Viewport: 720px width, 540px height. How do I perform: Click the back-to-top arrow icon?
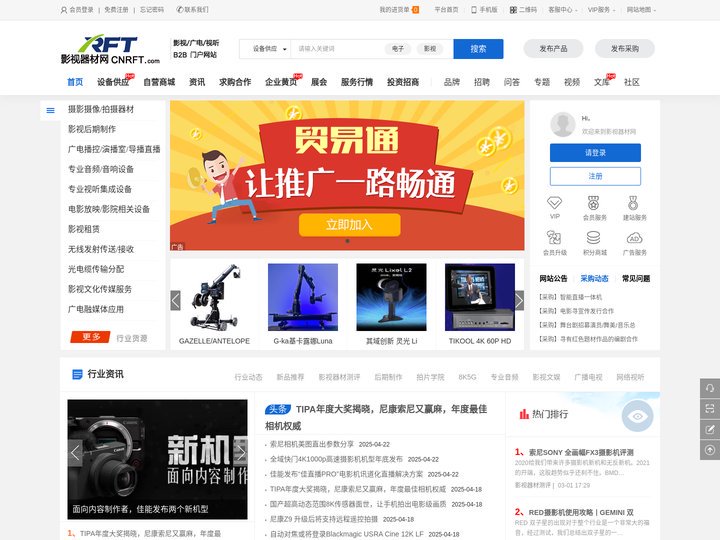[710, 450]
